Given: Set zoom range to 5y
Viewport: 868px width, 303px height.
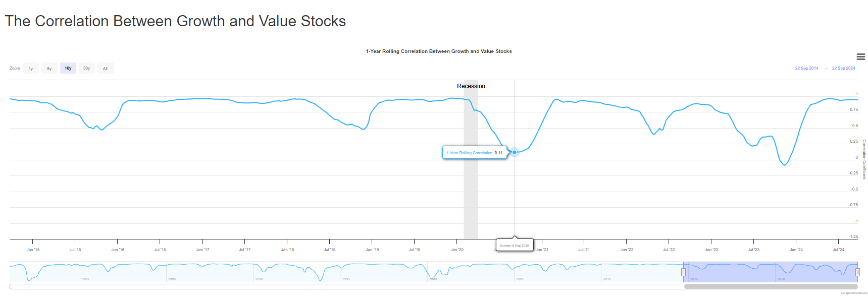Looking at the screenshot, I should tap(49, 69).
